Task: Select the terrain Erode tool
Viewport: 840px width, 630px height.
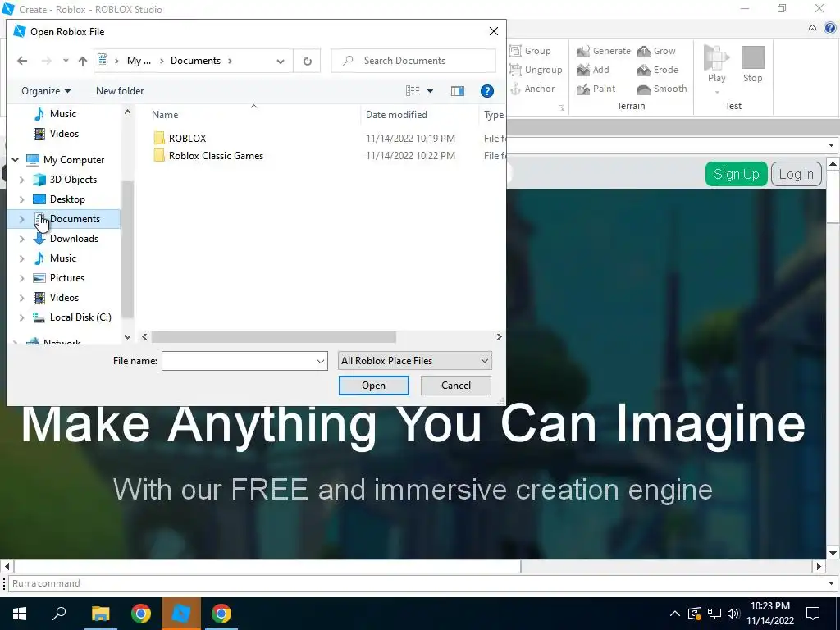Action: tap(657, 70)
